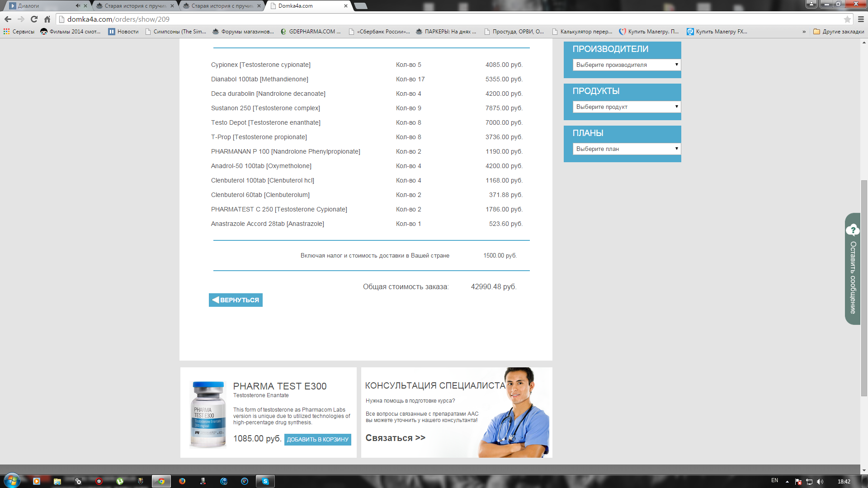
Task: Open Skype from the taskbar
Action: (265, 481)
